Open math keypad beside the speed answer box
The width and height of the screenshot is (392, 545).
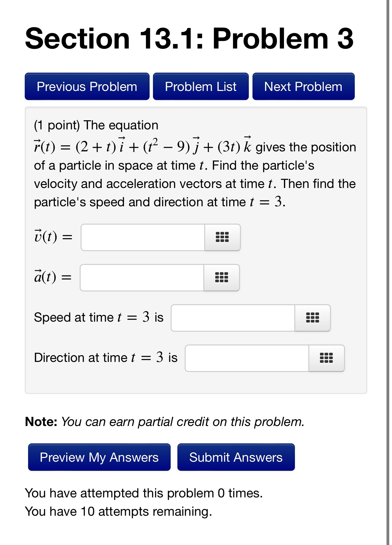[312, 318]
